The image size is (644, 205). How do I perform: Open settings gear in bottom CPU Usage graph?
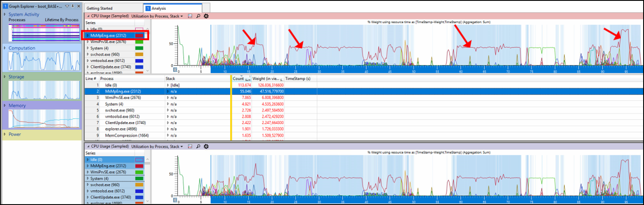[206, 146]
